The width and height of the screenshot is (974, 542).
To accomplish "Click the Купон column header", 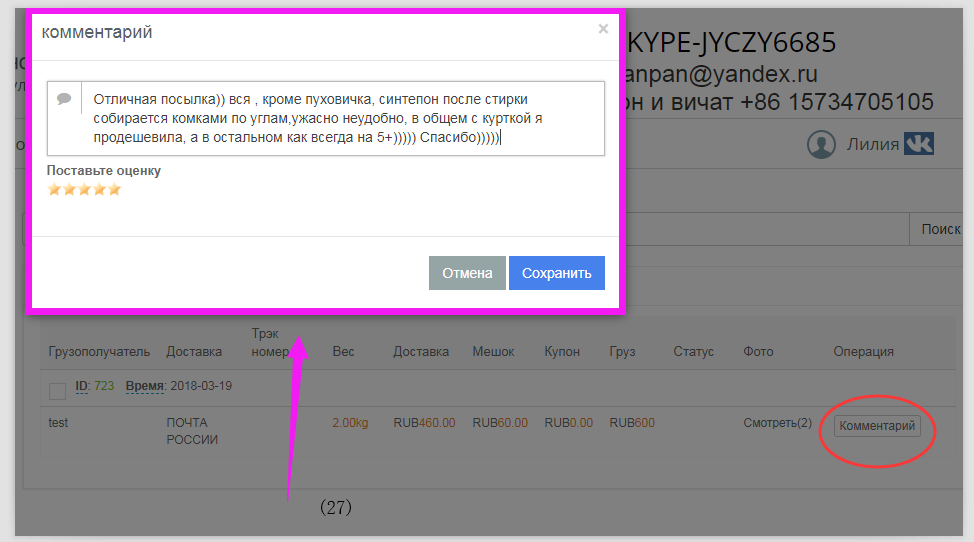I will coord(562,351).
